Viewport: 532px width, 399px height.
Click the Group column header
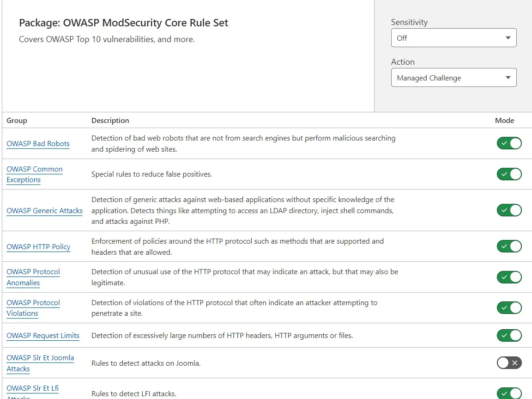(x=17, y=121)
